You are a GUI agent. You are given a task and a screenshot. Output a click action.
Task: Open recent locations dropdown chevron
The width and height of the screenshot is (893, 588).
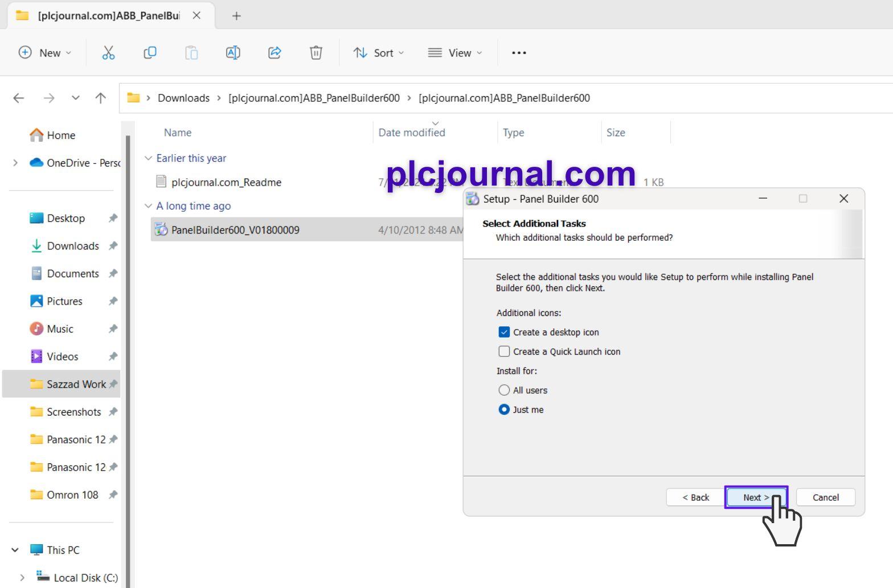pyautogui.click(x=75, y=98)
